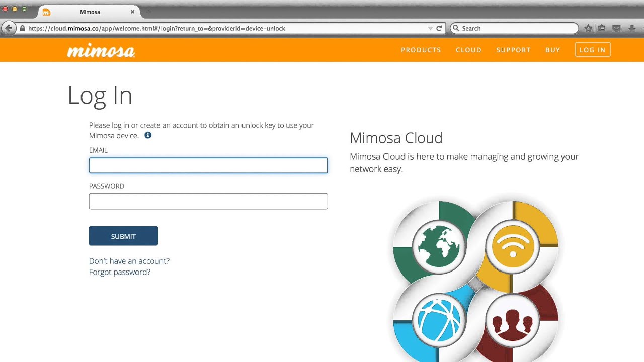Open the SUPPORT menu item
Screen dimensions: 644x362
(513, 50)
